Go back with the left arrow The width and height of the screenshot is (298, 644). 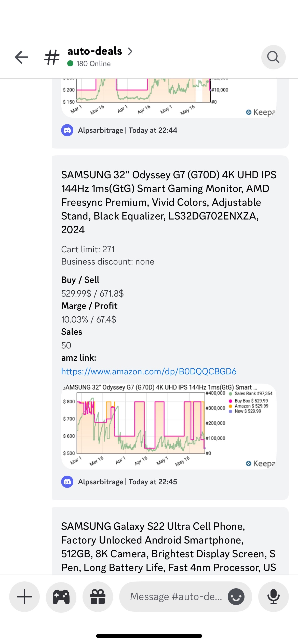click(21, 57)
